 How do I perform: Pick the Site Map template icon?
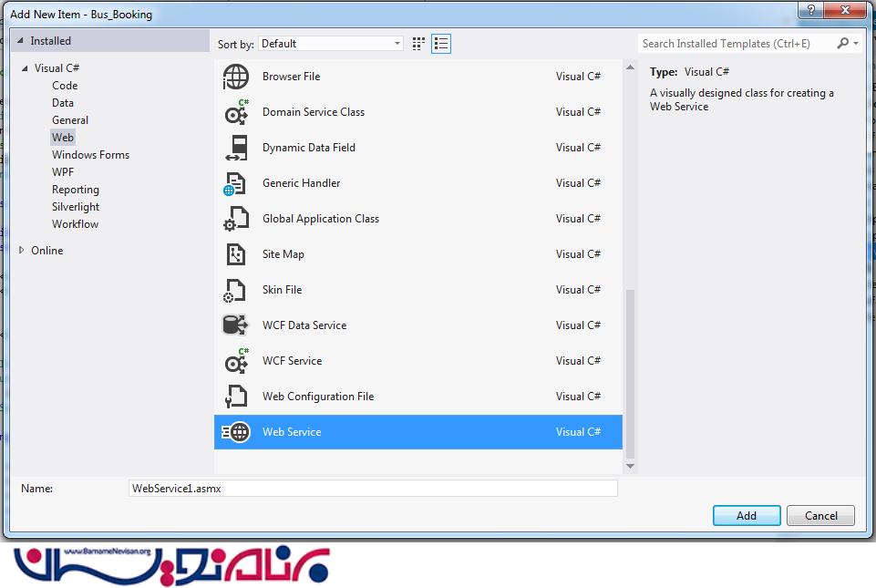(236, 255)
